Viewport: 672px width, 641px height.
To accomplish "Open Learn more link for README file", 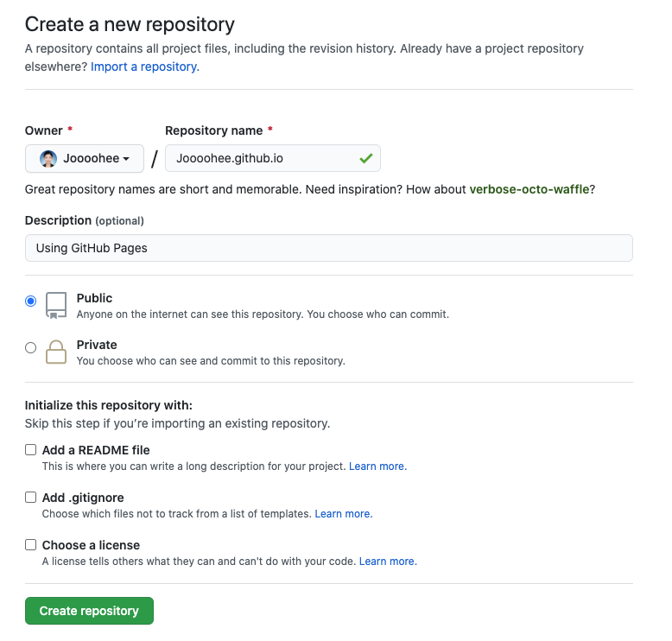I will 377,466.
